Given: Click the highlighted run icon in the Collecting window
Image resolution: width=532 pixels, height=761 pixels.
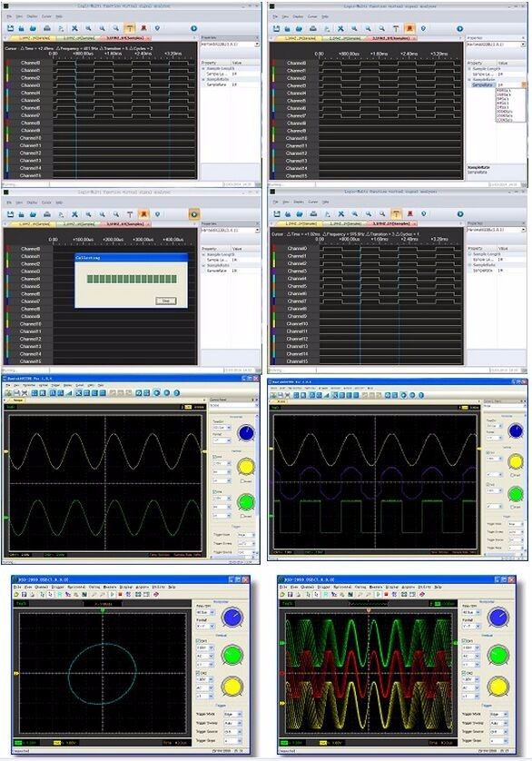Looking at the screenshot, I should click(x=193, y=214).
